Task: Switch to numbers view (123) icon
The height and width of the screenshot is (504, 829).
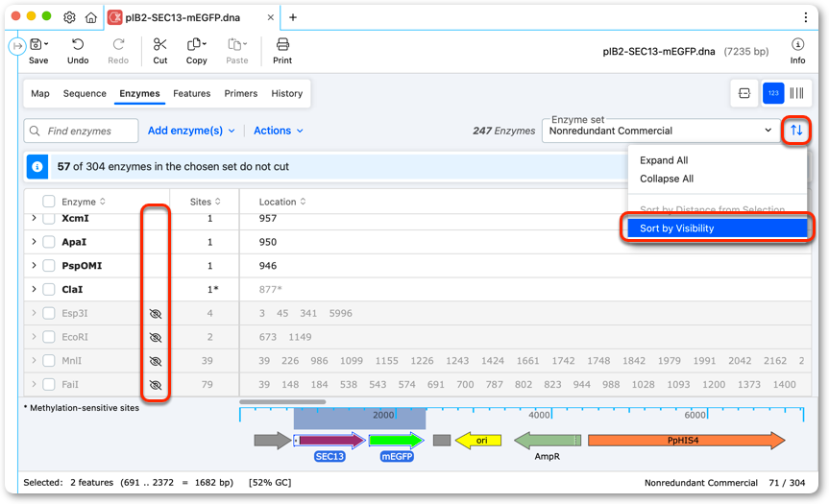Action: pos(773,93)
